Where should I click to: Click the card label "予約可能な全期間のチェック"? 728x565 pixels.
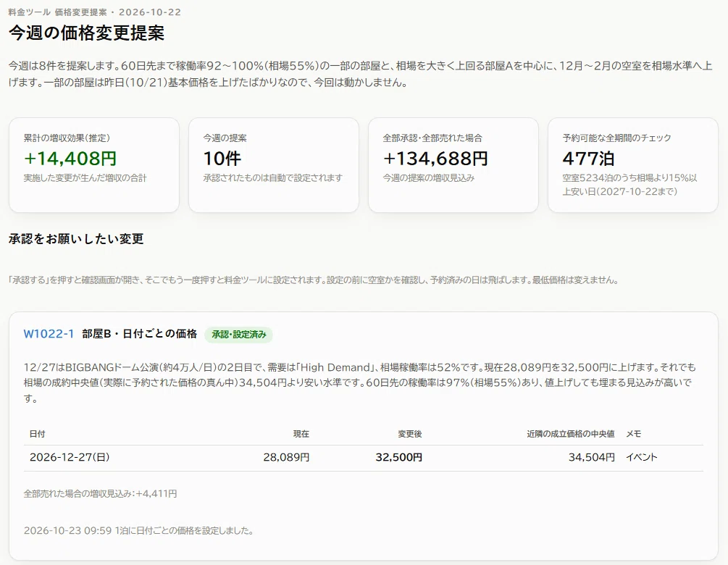point(616,138)
